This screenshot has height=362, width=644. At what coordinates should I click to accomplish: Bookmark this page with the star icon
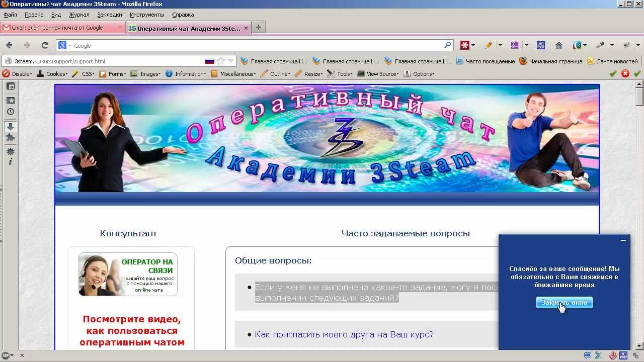(220, 61)
